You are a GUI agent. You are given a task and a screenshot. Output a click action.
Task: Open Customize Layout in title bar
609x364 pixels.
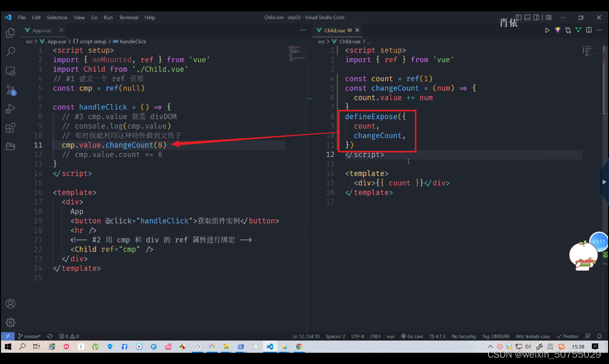549,17
